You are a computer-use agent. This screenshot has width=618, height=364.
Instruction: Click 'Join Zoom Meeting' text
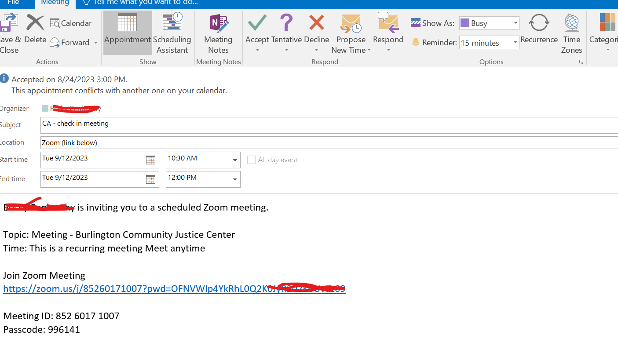coord(44,276)
